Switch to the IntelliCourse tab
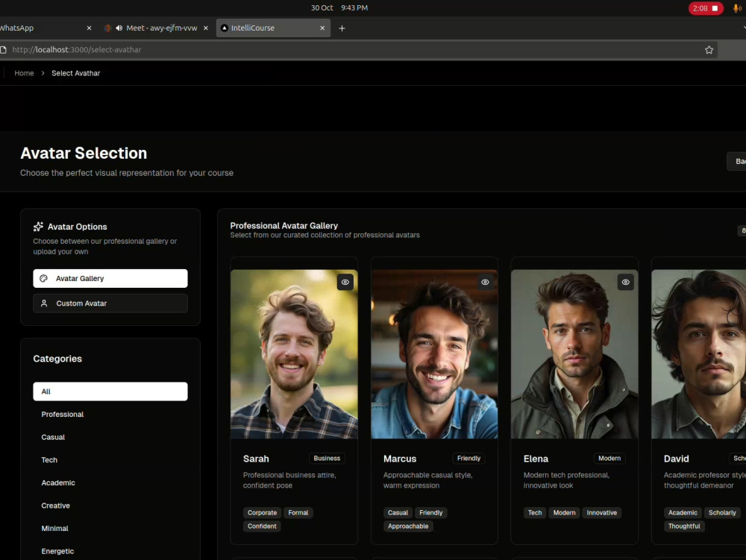The width and height of the screenshot is (746, 560). 273,28
